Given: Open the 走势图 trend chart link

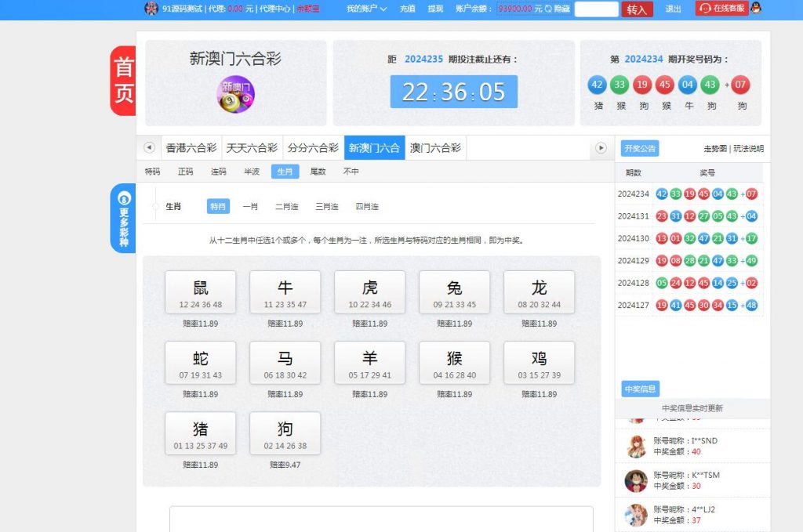Looking at the screenshot, I should (715, 149).
